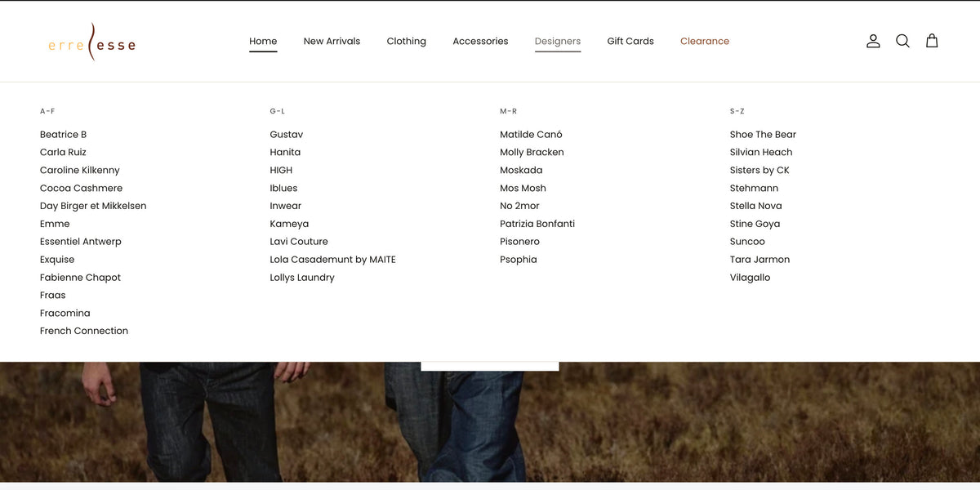This screenshot has height=490, width=980.
Task: Open designer Gustav
Action: tap(287, 134)
